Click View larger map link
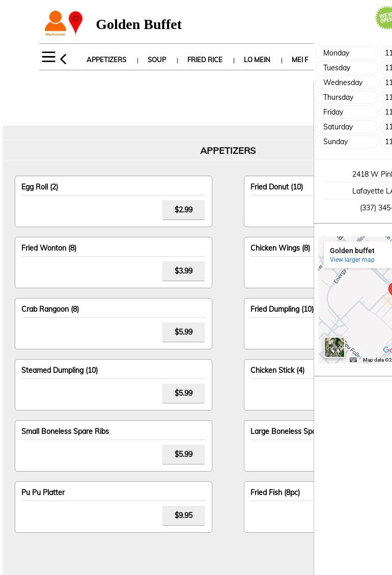392x575 pixels. (x=352, y=260)
